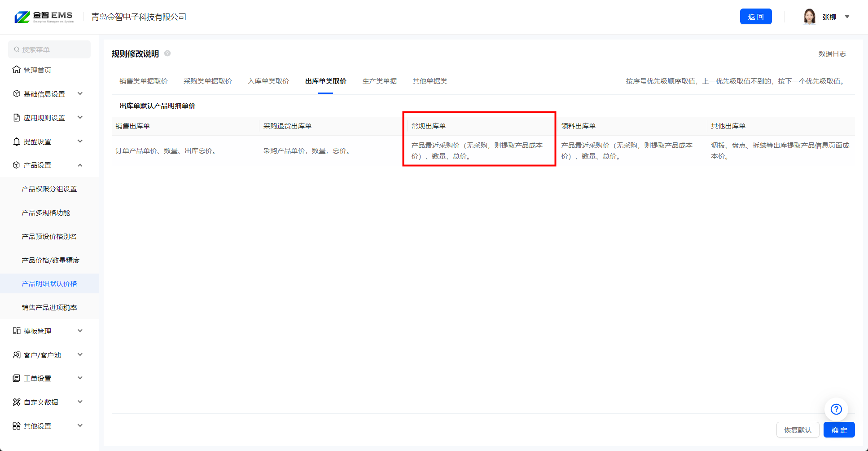Screen dimensions: 868x451
Task: Click the search magnifier icon in menu search
Action: click(x=17, y=49)
